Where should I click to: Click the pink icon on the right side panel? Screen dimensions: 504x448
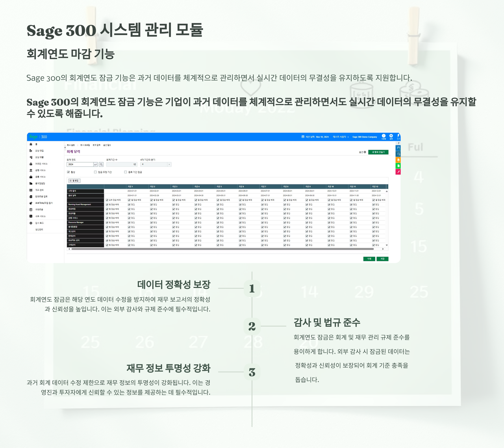tap(398, 172)
